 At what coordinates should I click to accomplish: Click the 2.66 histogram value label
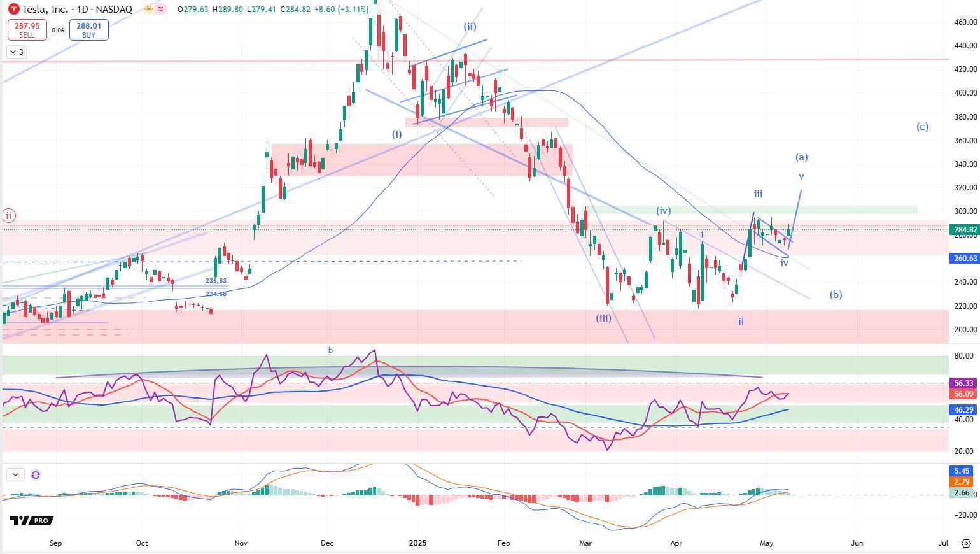(x=963, y=493)
